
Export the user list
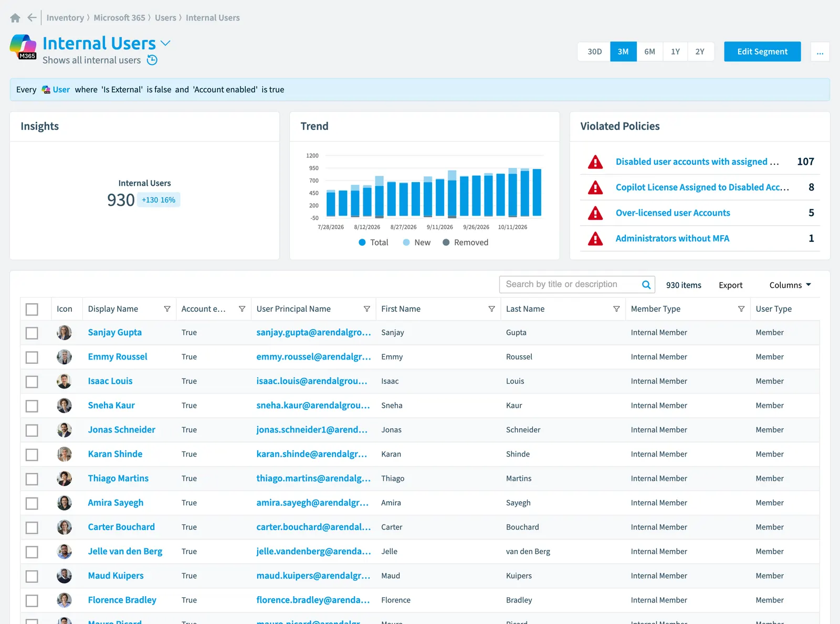730,285
